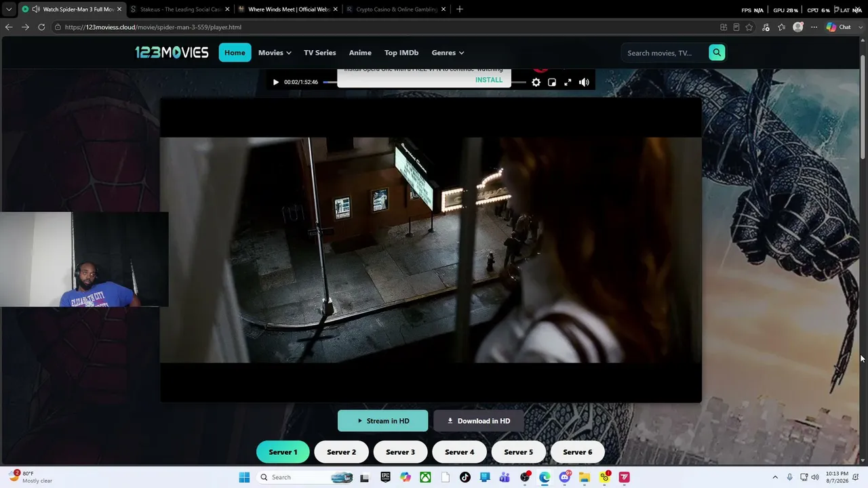Click the movie video frame
Image resolution: width=868 pixels, height=488 pixels.
pyautogui.click(x=431, y=250)
